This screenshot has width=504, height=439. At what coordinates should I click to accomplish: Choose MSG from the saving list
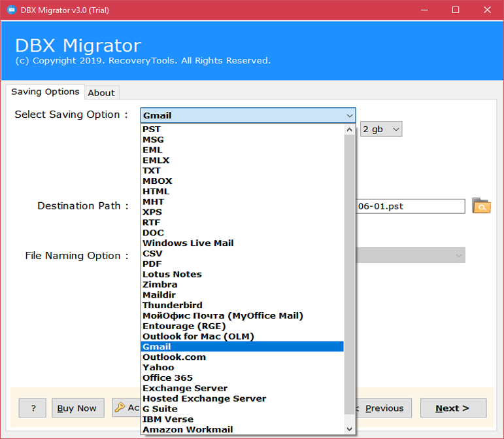click(243, 139)
